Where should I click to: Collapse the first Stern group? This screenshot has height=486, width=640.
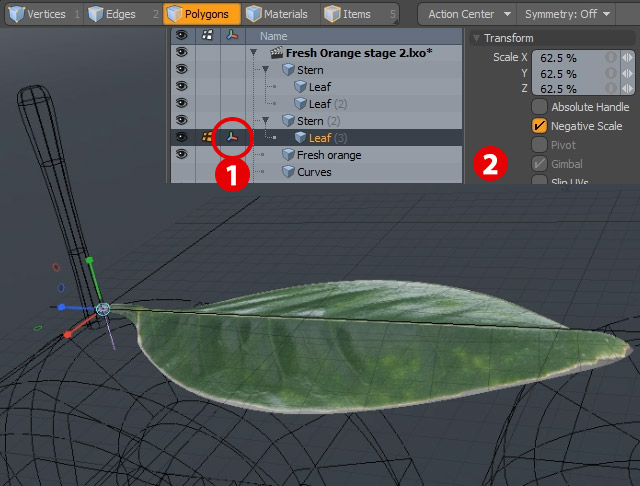266,70
